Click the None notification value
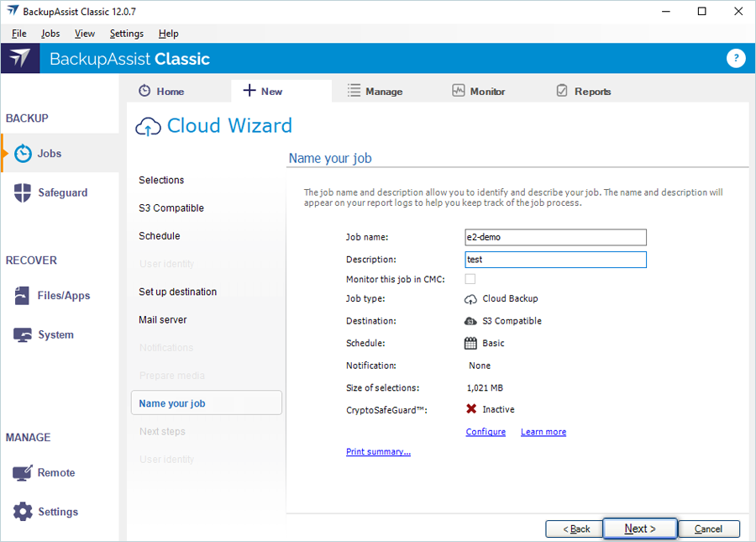The height and width of the screenshot is (542, 756). pos(480,366)
